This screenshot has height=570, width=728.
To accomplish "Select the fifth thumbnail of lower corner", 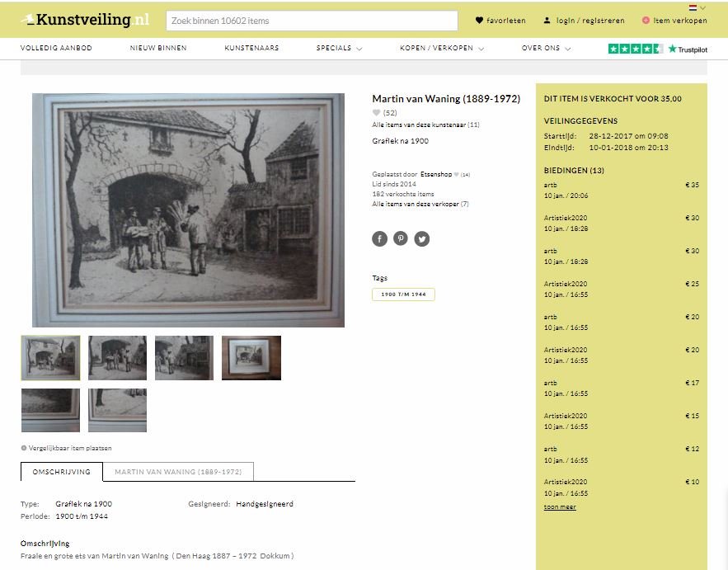I will (x=50, y=410).
